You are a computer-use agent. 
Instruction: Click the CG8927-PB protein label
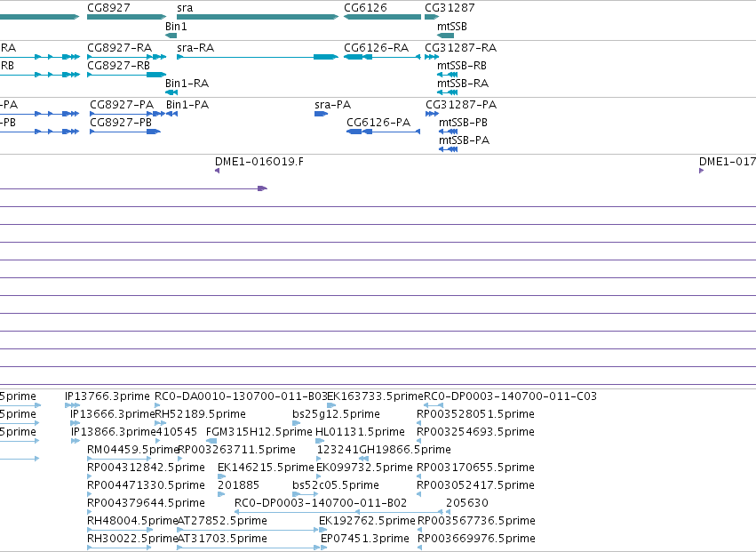pos(121,122)
